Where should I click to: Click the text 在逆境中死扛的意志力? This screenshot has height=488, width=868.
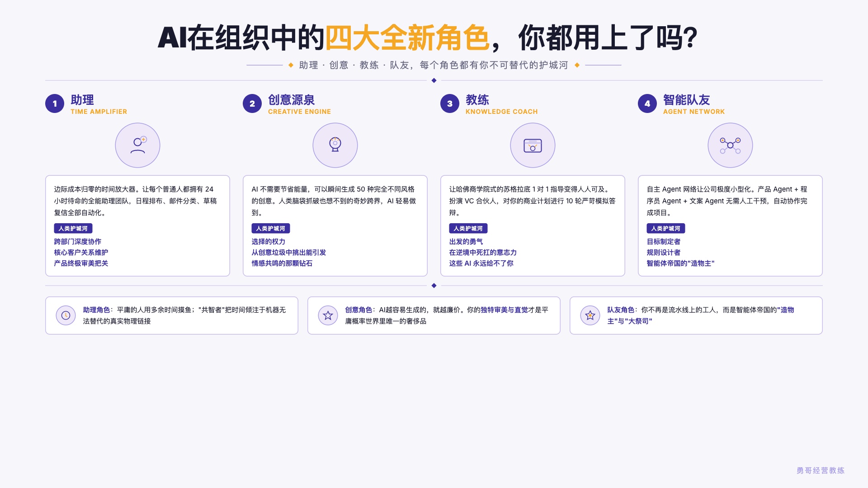point(483,253)
